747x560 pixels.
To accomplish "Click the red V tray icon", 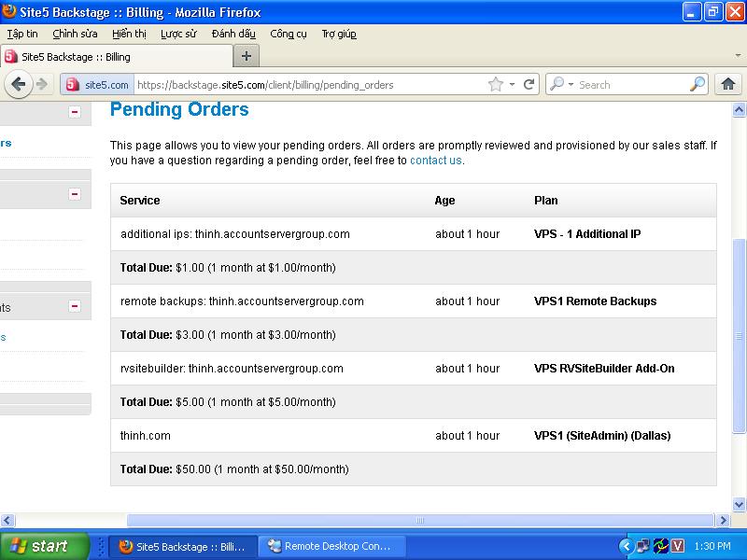I will click(677, 546).
